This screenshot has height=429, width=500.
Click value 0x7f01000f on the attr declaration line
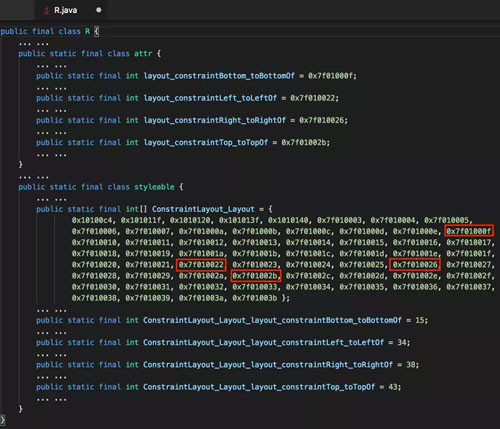point(330,76)
